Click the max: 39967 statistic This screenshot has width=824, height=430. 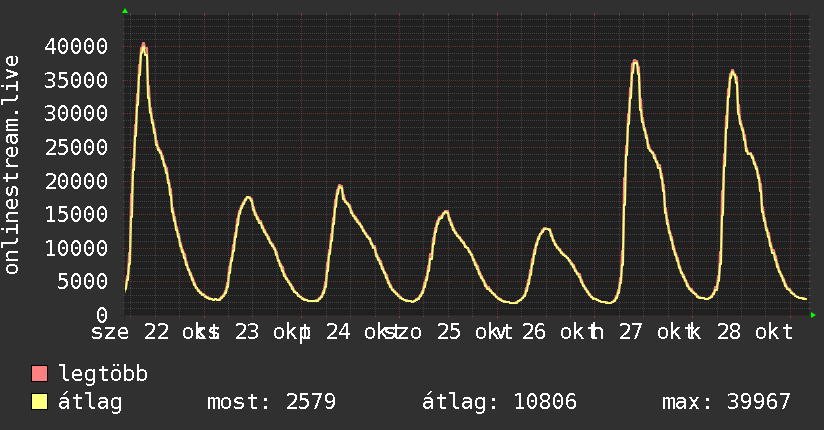pos(726,402)
